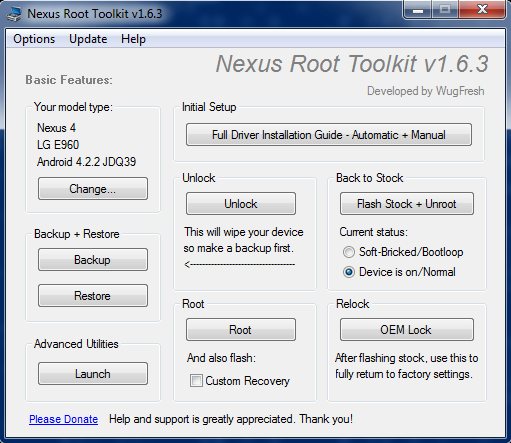
Task: Open the Help menu
Action: [133, 39]
